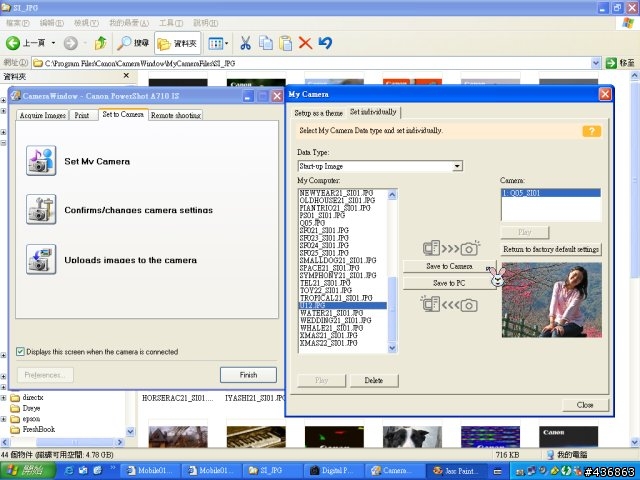Open the Digital P... taskbar button
This screenshot has height=480, width=640.
(x=333, y=471)
